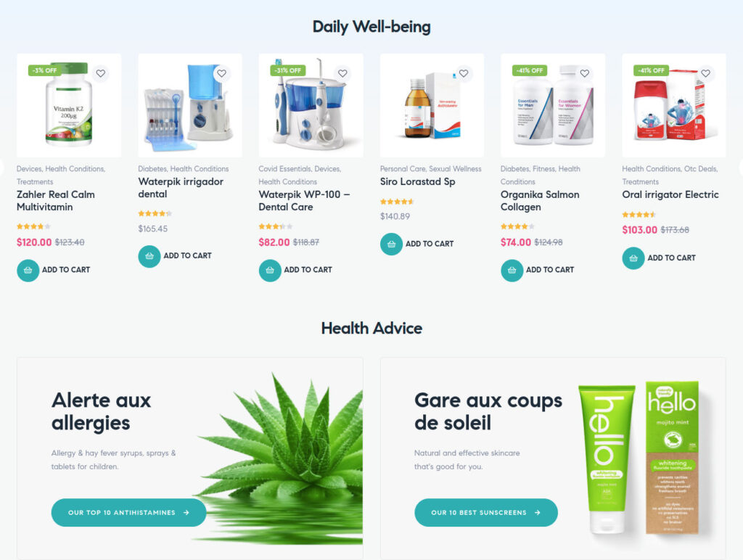Open Our Top 10 Antihistamines button
The image size is (743, 560).
129,512
